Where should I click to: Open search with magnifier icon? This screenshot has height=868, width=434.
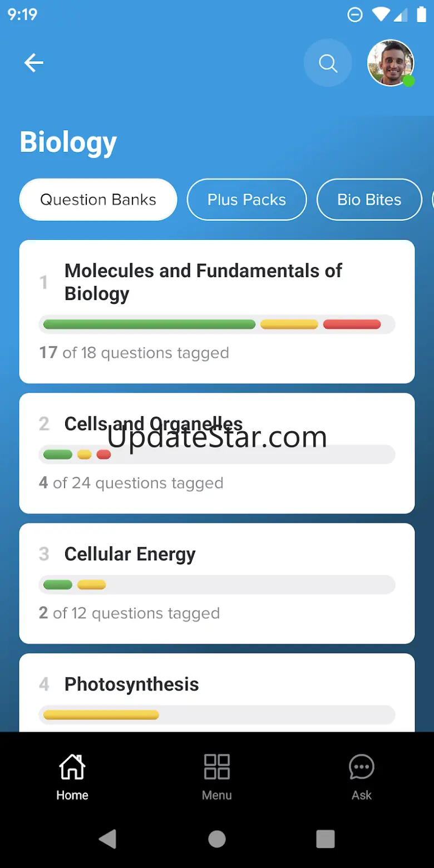[x=328, y=63]
